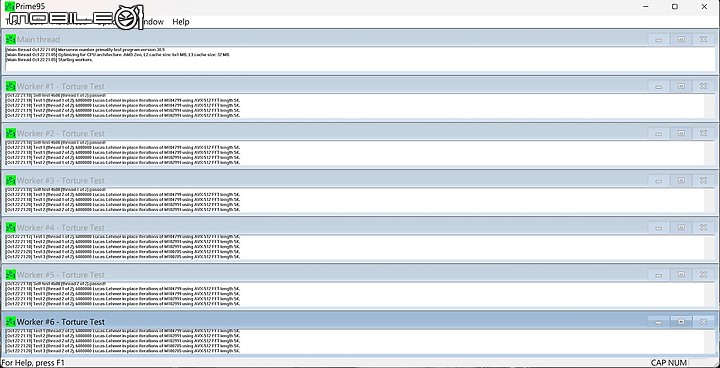This screenshot has width=720, height=368.
Task: Click 'For Help, press F1' status text
Action: (x=33, y=363)
